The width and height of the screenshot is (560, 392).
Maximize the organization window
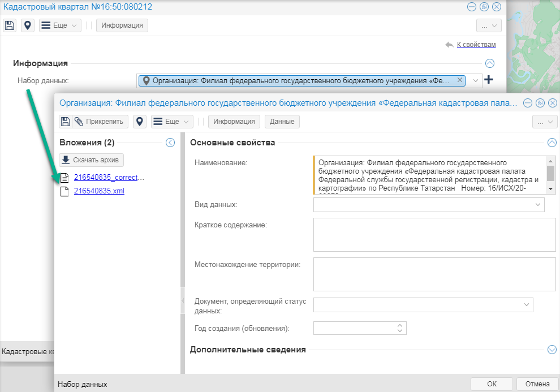(x=540, y=103)
